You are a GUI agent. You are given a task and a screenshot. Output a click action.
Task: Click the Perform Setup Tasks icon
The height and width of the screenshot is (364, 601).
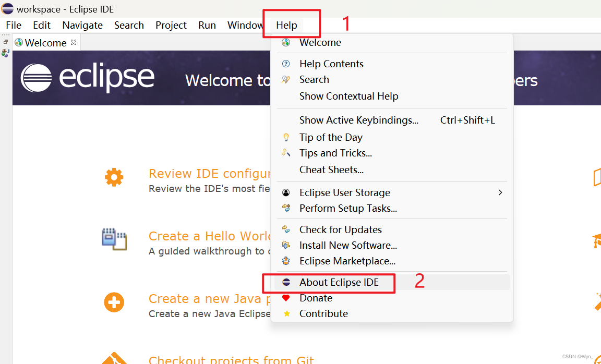tap(286, 208)
